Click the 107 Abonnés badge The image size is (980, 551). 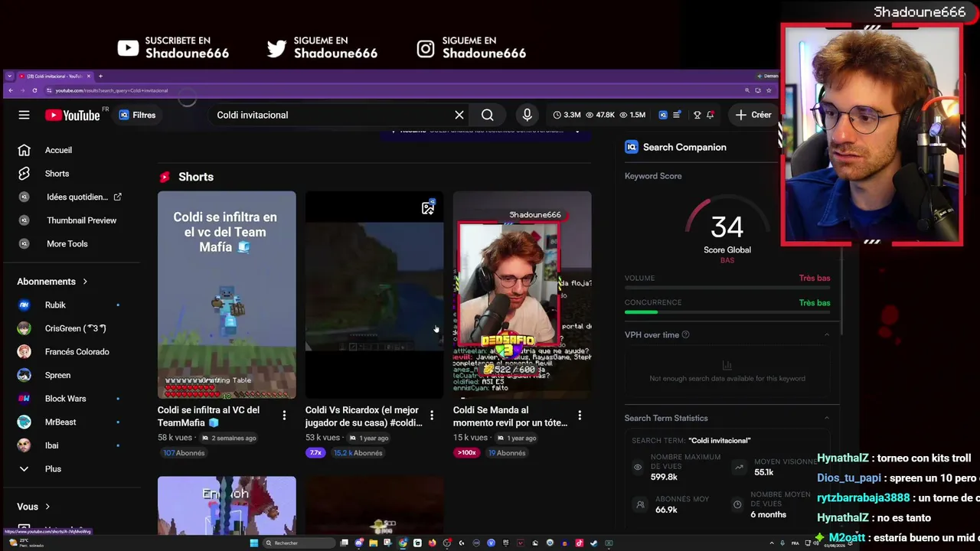(x=184, y=453)
